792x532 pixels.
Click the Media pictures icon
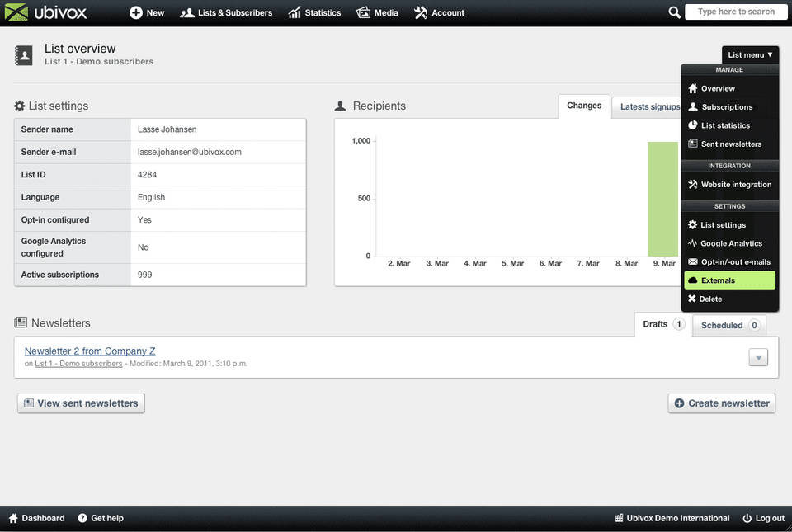click(x=363, y=12)
